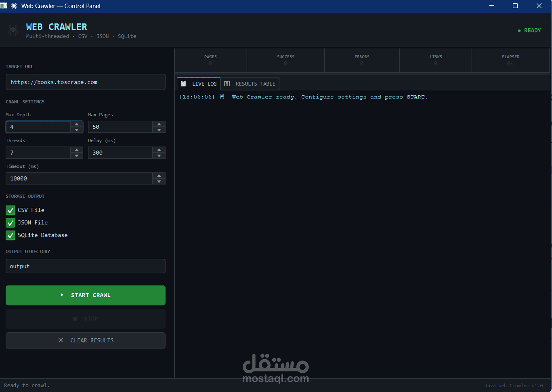Click the spider logo in the header
The image size is (552, 392).
13,30
